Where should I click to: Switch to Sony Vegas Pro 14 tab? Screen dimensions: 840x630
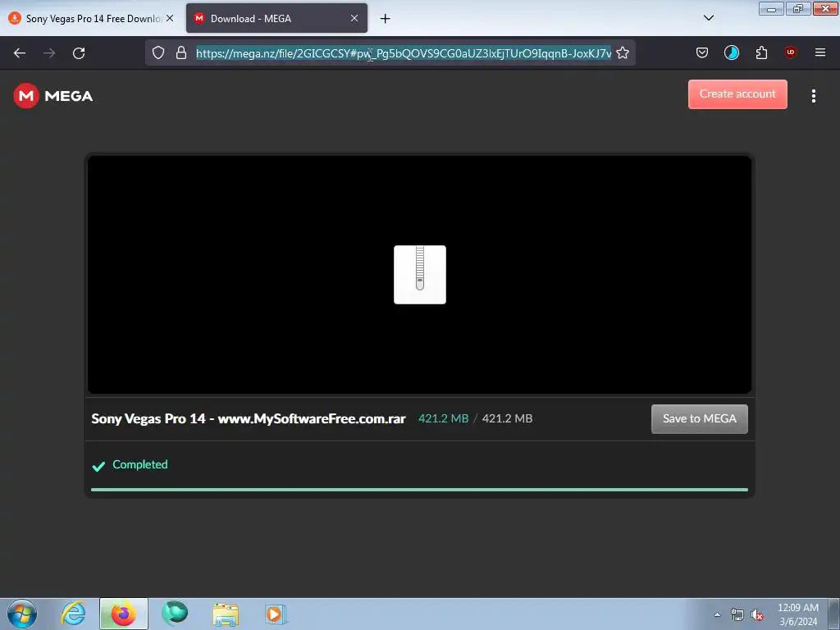click(91, 18)
